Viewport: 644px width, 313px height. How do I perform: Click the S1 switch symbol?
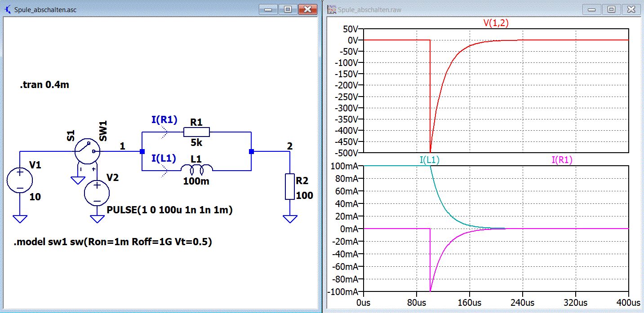[86, 151]
